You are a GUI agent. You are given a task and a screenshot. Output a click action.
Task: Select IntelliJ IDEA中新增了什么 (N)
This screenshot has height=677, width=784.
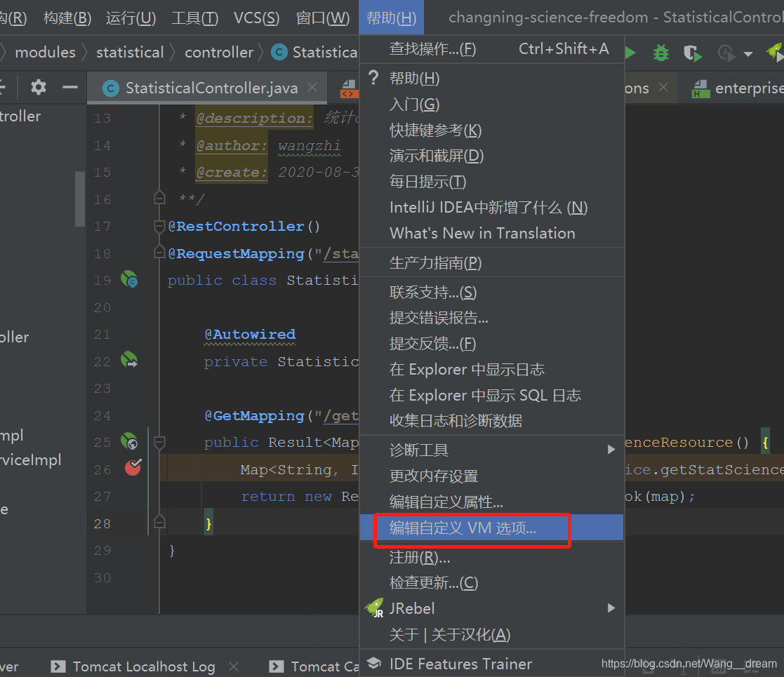492,208
